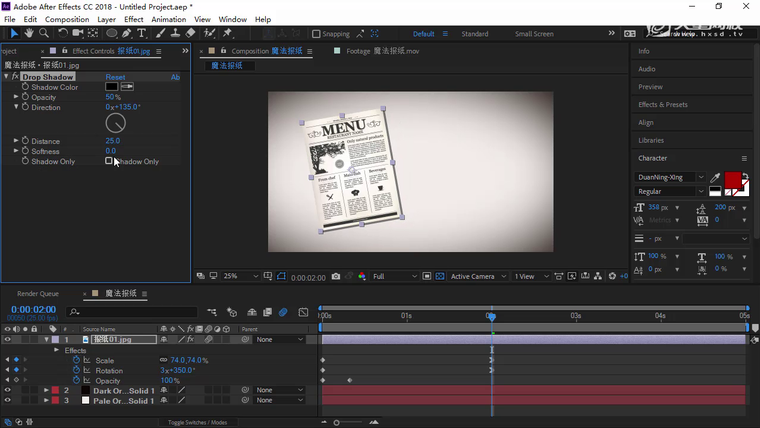Screen dimensions: 760x428
Task: Click the Direction angle dial
Action: (x=116, y=123)
